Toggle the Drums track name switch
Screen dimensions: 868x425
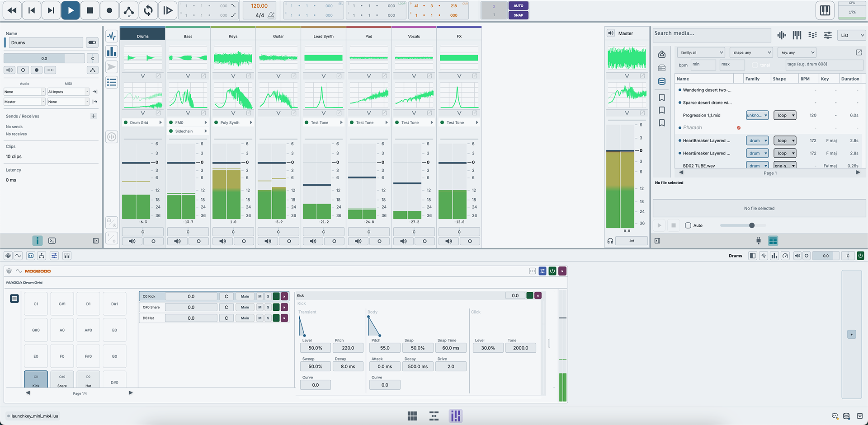(x=92, y=42)
